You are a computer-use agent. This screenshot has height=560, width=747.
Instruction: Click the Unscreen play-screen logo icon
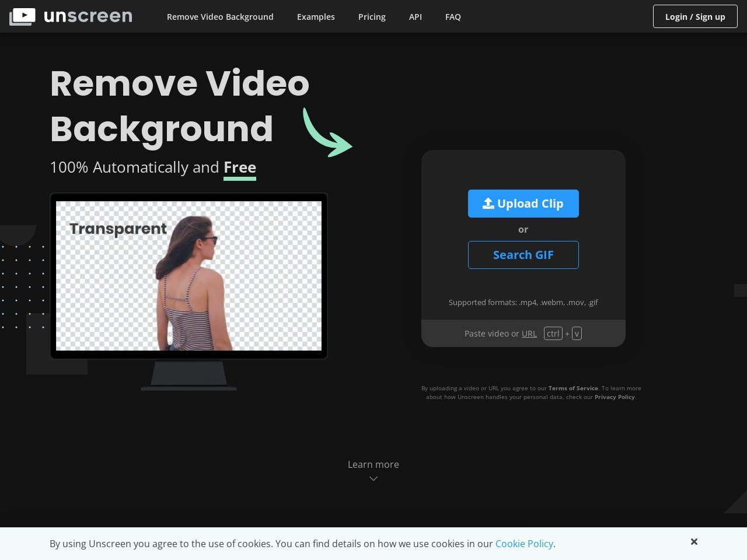tap(22, 16)
